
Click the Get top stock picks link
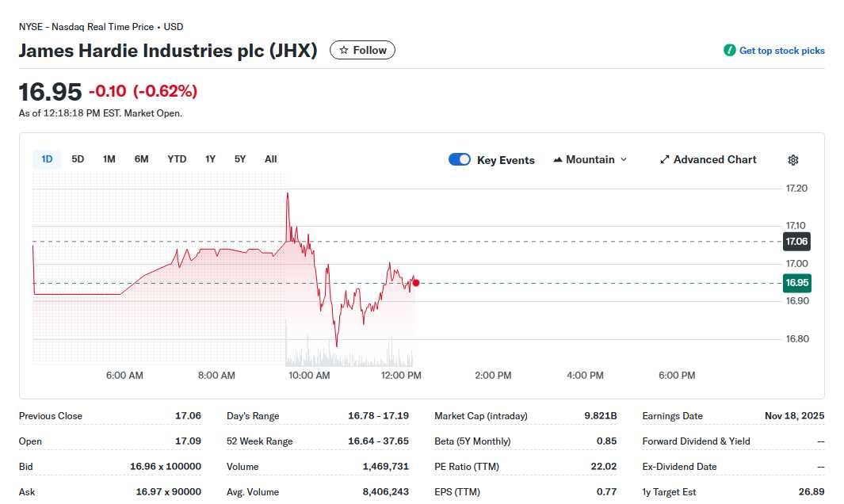coord(781,49)
